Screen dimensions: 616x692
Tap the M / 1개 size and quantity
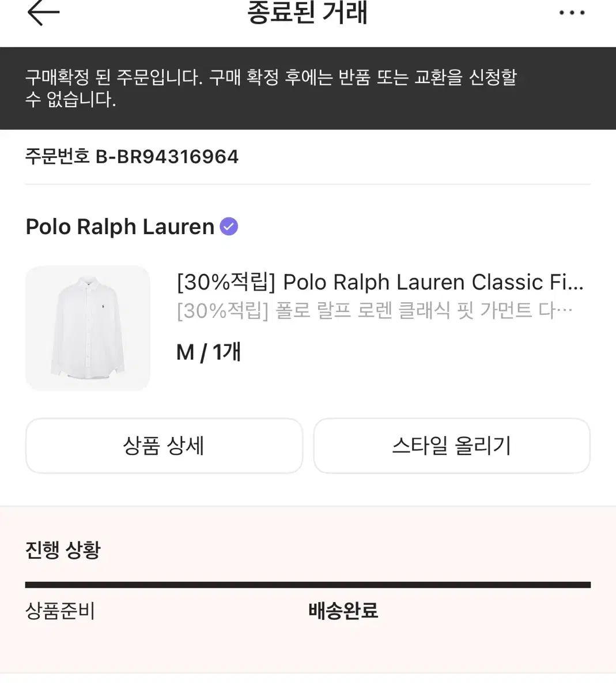pyautogui.click(x=208, y=352)
